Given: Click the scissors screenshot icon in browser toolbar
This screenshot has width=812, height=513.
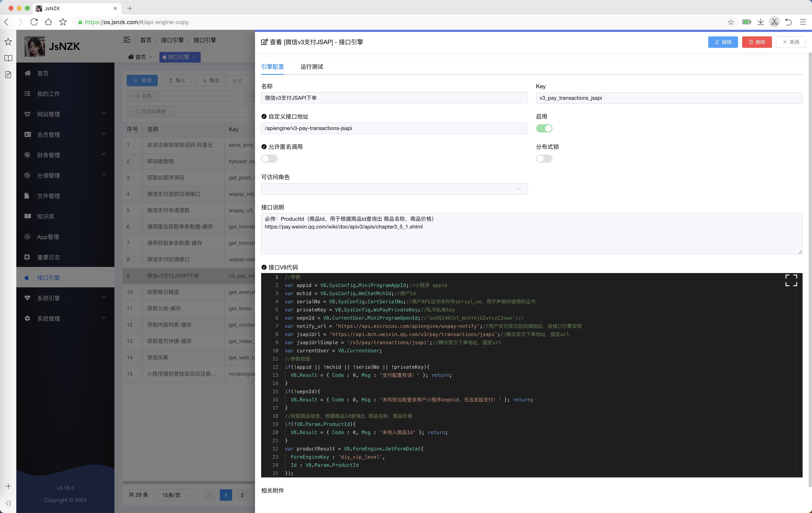Looking at the screenshot, I should 774,22.
